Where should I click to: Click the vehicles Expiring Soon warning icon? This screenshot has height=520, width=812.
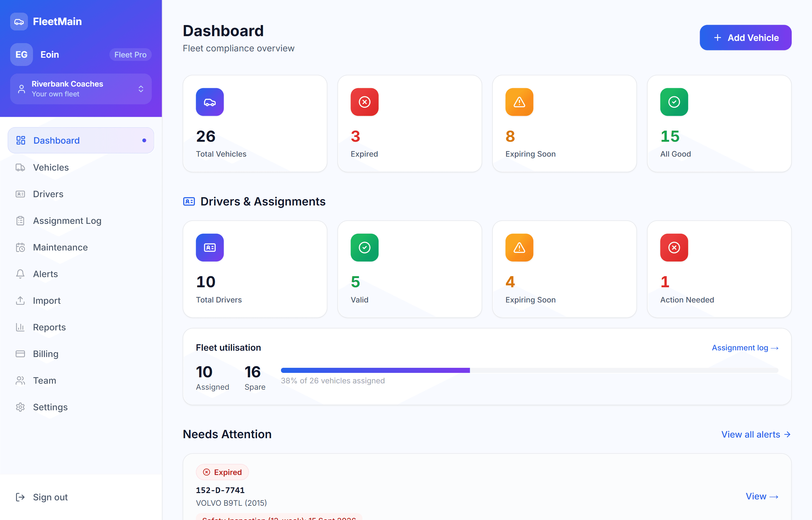point(519,102)
